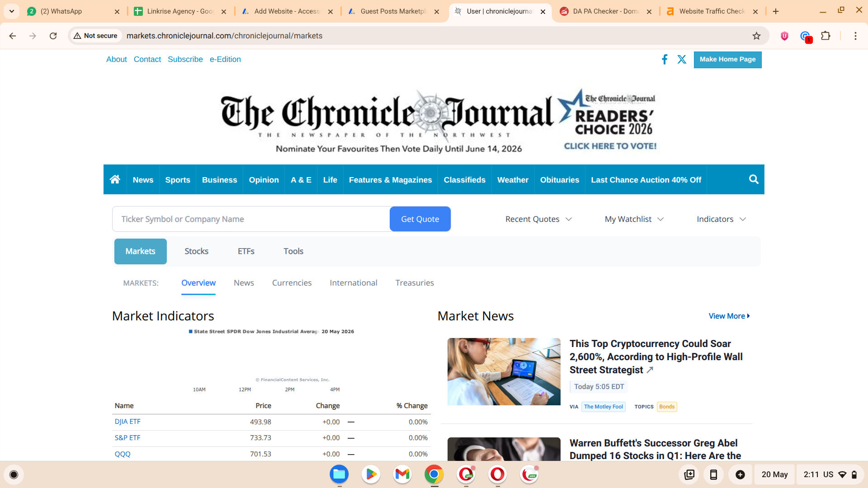The width and height of the screenshot is (868, 488).
Task: Visit the Chronicle Journal Facebook icon
Action: pyautogui.click(x=665, y=59)
